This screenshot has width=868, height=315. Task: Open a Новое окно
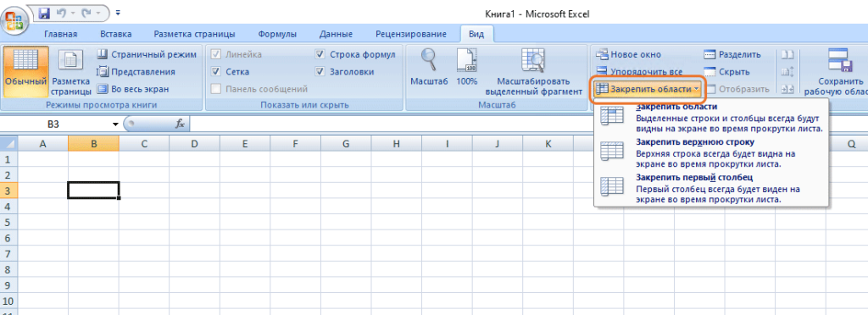click(628, 55)
